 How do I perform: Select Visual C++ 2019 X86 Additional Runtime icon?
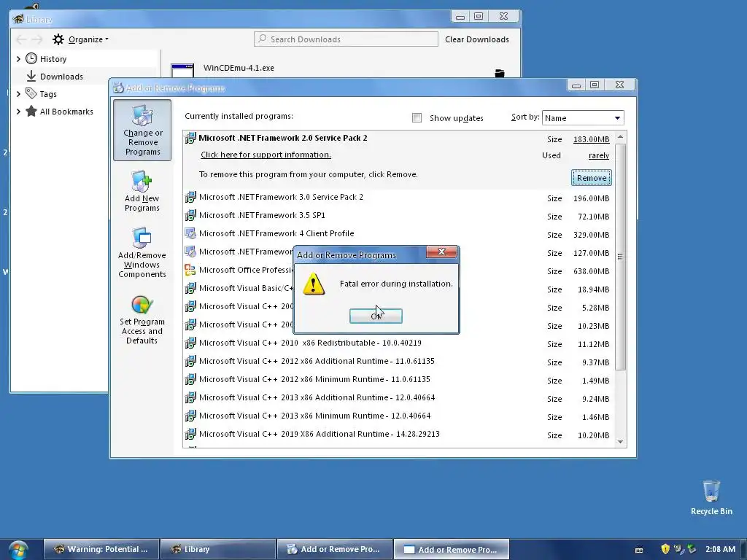coord(190,434)
